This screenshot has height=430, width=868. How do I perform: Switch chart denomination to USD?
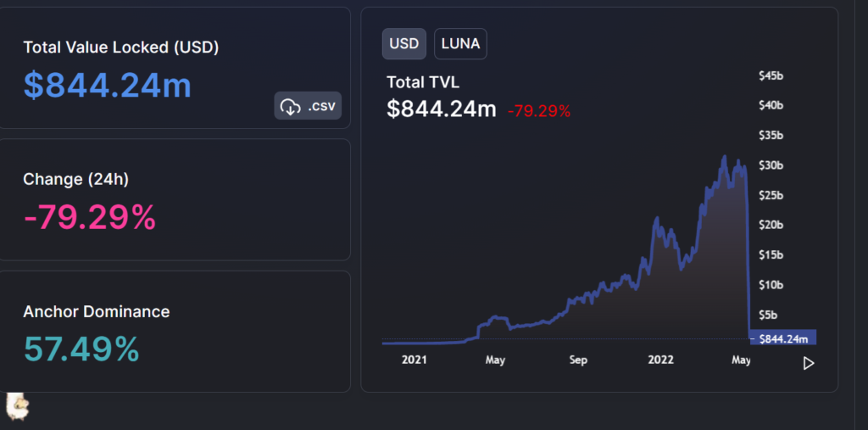click(x=403, y=43)
